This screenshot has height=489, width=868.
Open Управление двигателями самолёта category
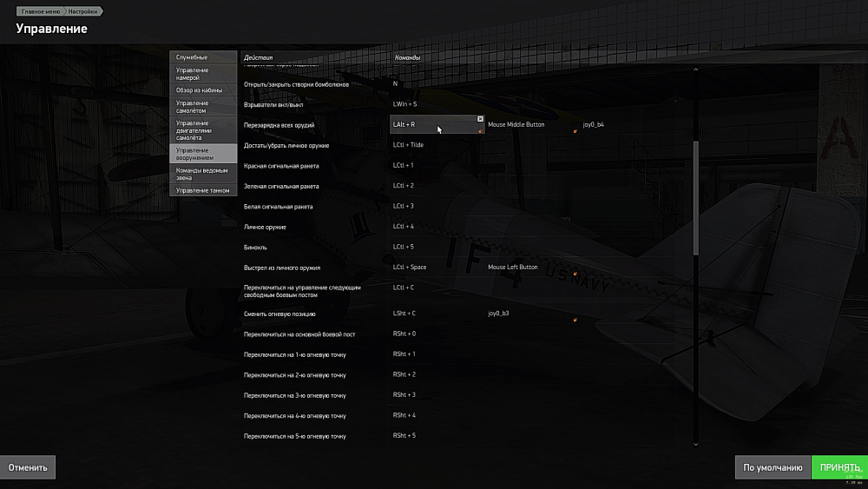(203, 130)
